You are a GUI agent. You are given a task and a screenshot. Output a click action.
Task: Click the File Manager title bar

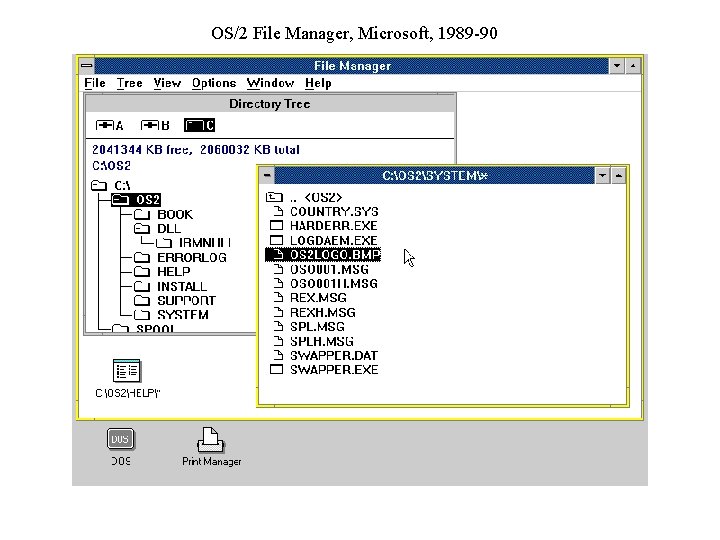352,66
